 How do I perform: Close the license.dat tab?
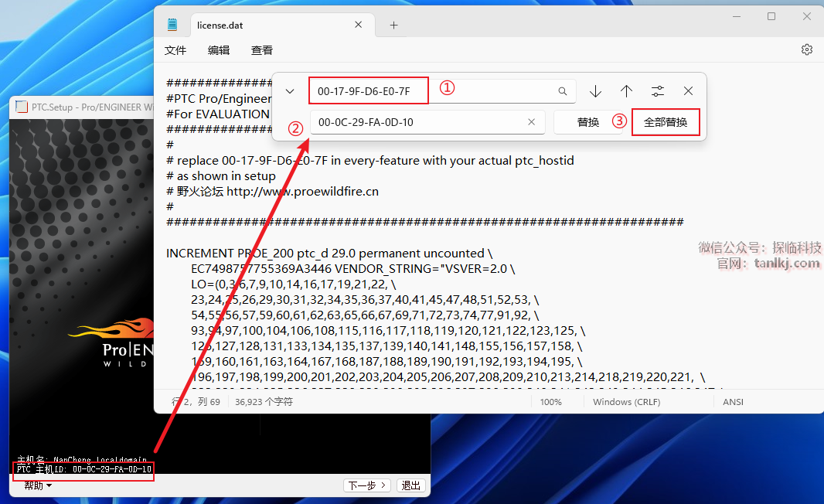358,25
